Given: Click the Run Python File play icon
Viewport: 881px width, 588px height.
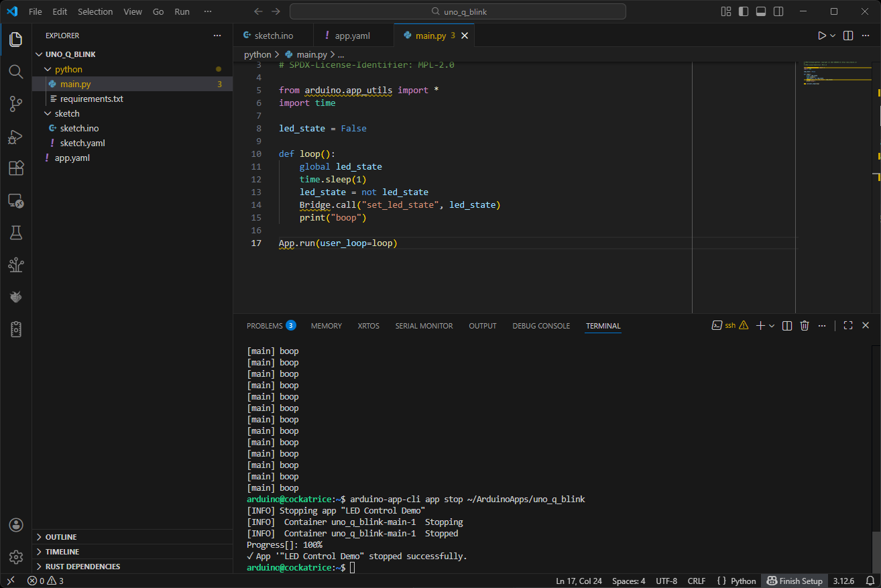Looking at the screenshot, I should (x=821, y=36).
